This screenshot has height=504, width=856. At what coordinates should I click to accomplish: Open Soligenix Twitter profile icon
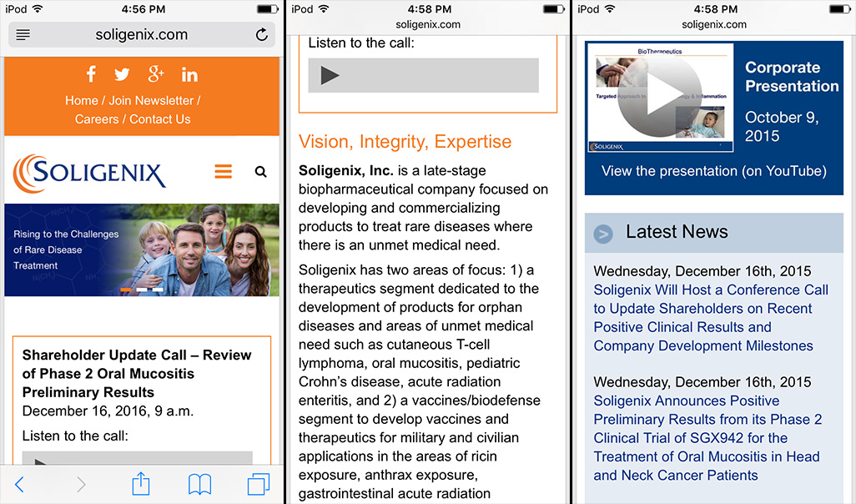pyautogui.click(x=122, y=74)
